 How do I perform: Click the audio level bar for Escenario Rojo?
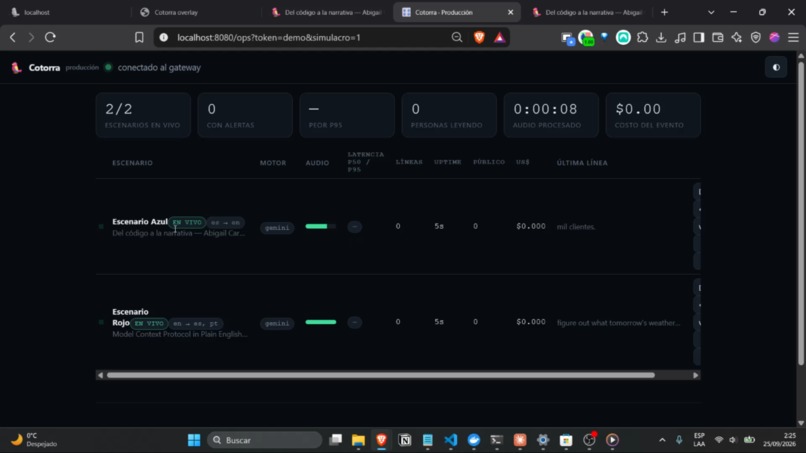320,322
